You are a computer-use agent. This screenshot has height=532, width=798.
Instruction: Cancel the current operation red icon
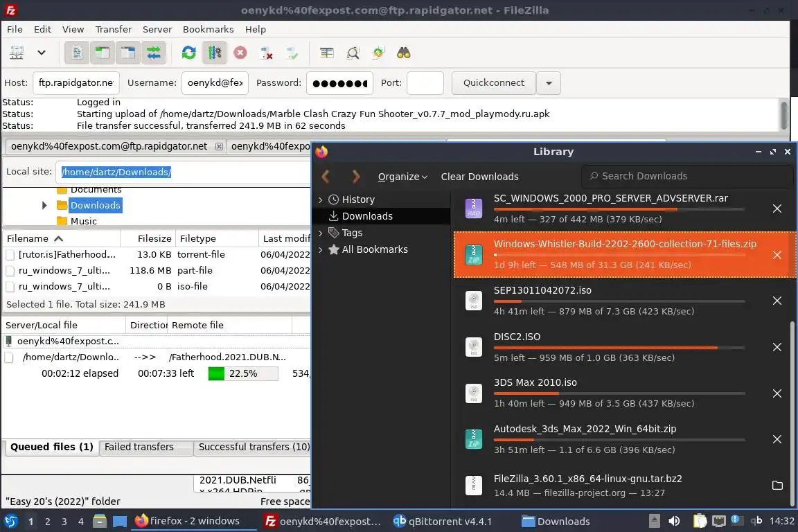coord(240,53)
